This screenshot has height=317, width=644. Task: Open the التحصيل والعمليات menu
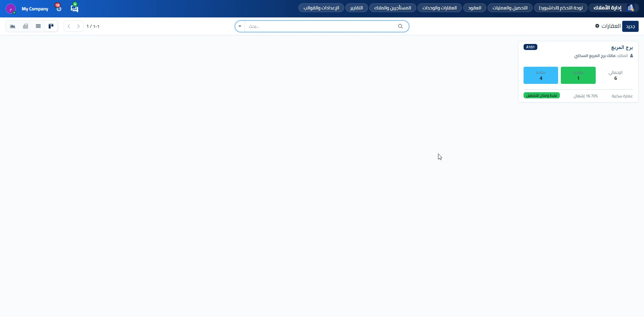click(510, 8)
